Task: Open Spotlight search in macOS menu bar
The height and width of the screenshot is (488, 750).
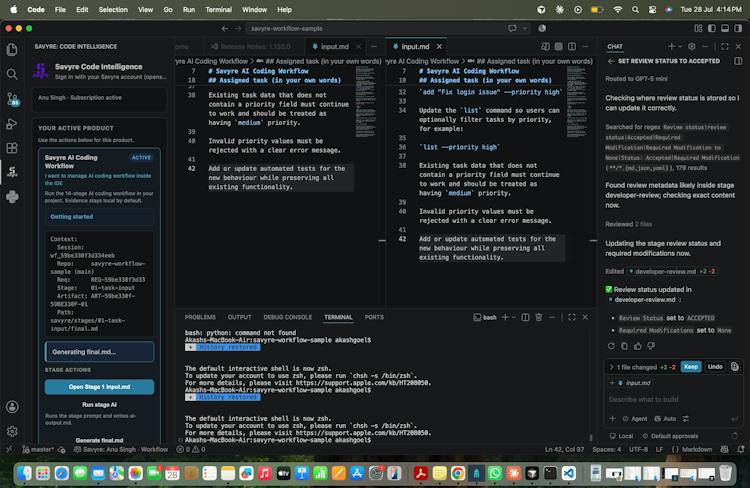Action: [x=635, y=10]
